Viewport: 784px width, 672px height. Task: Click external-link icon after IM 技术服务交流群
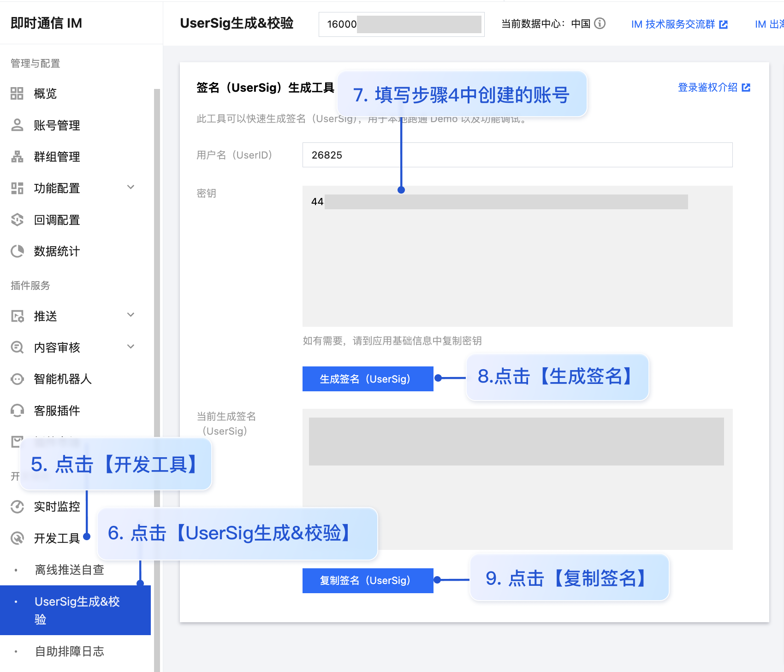(x=724, y=24)
